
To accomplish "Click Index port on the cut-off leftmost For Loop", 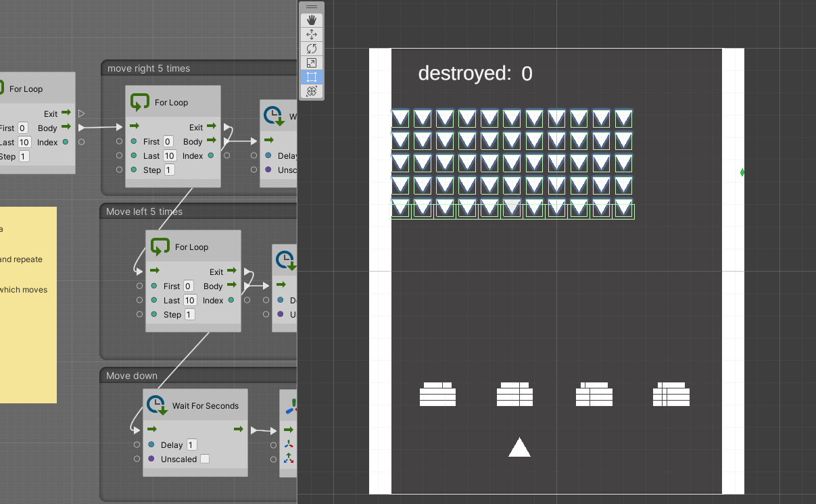I will (x=65, y=142).
